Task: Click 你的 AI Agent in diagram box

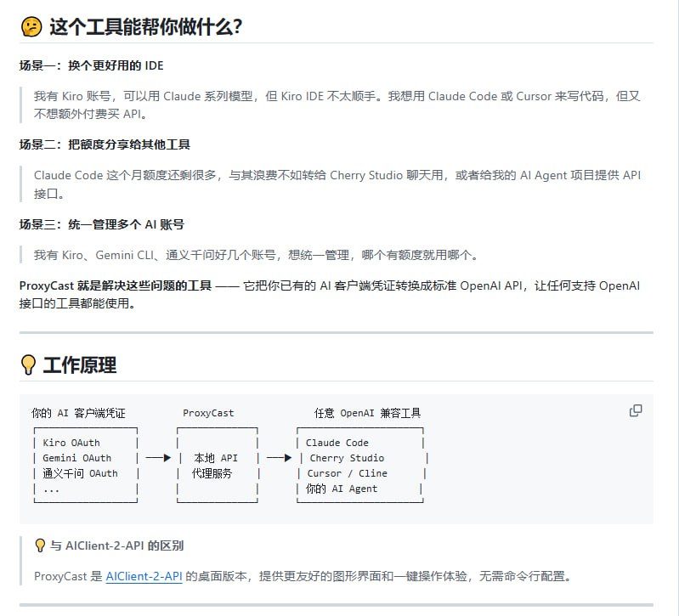Action: (342, 489)
